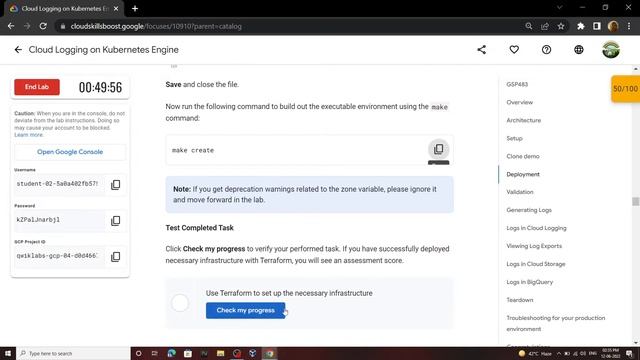This screenshot has width=640, height=360.
Task: Click browser back navigation arrow
Action: coord(11,26)
